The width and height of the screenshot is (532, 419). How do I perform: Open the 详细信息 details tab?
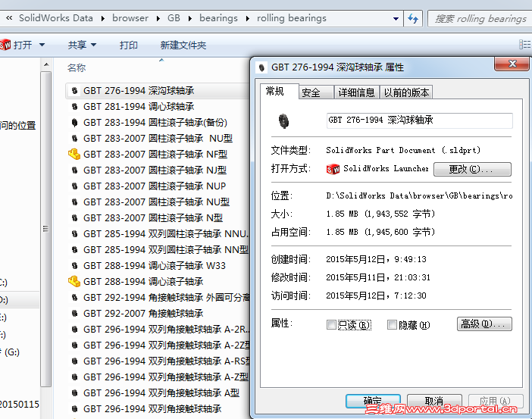point(356,92)
